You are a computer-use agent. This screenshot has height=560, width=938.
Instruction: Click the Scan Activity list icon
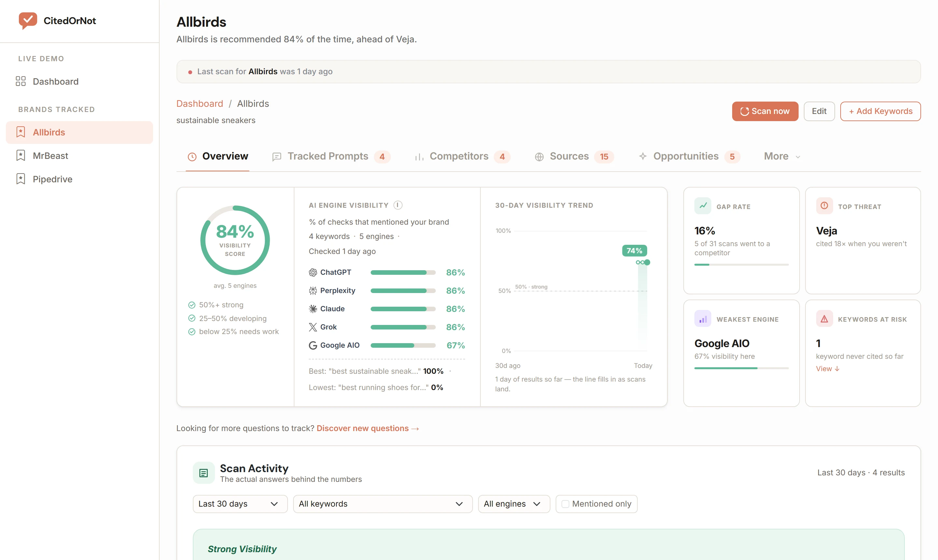click(x=204, y=473)
